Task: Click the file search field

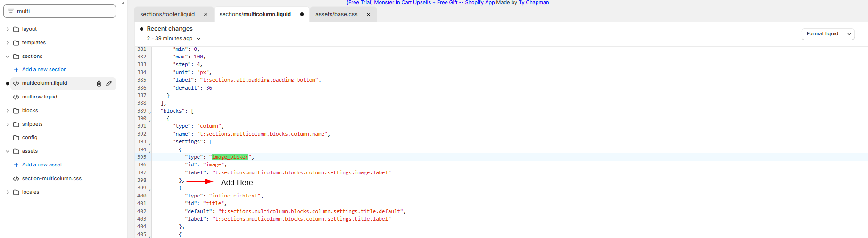Action: [59, 11]
